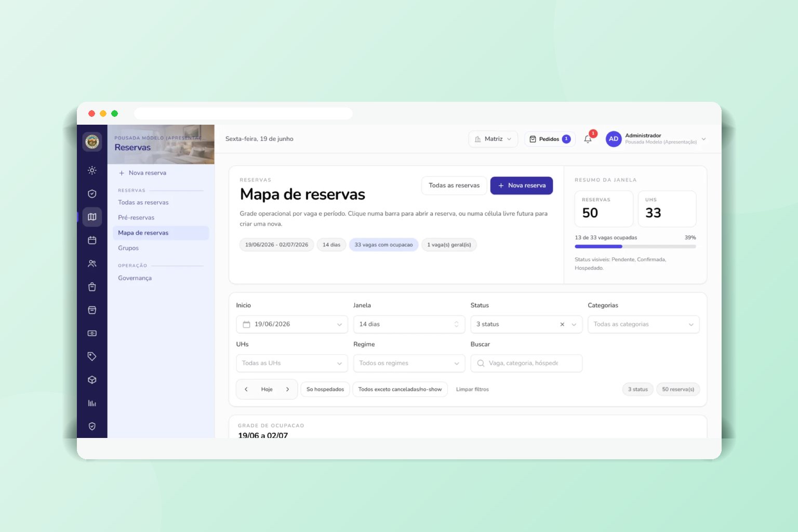Open the shopping bag icon in sidebar

[92, 287]
